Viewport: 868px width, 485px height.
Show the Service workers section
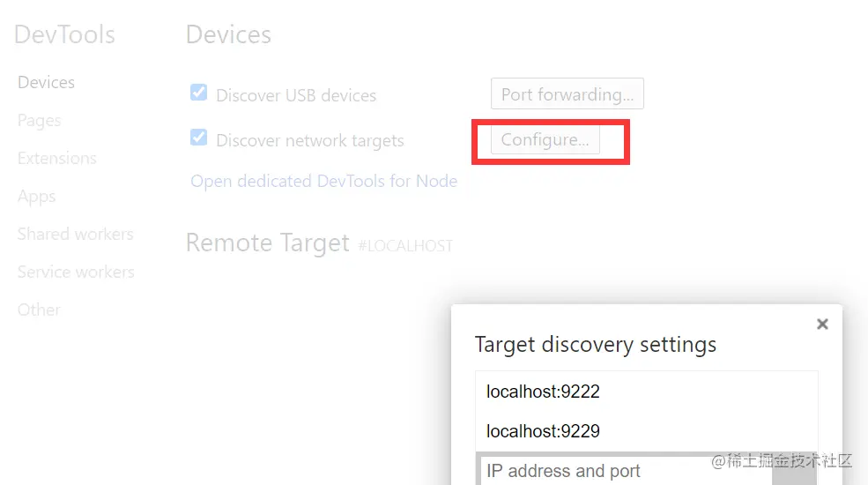(x=76, y=272)
